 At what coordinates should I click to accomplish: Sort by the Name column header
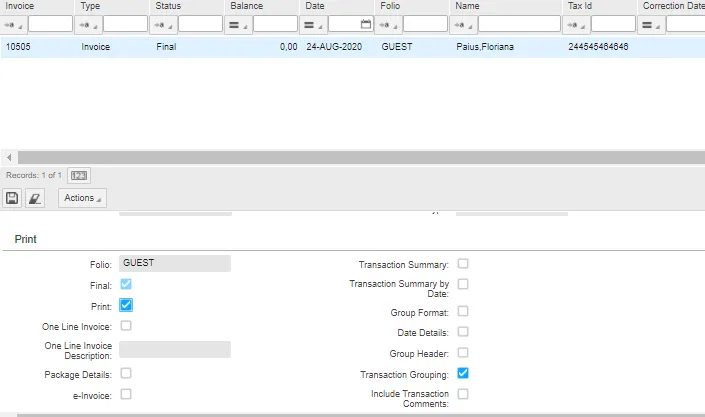(x=467, y=6)
